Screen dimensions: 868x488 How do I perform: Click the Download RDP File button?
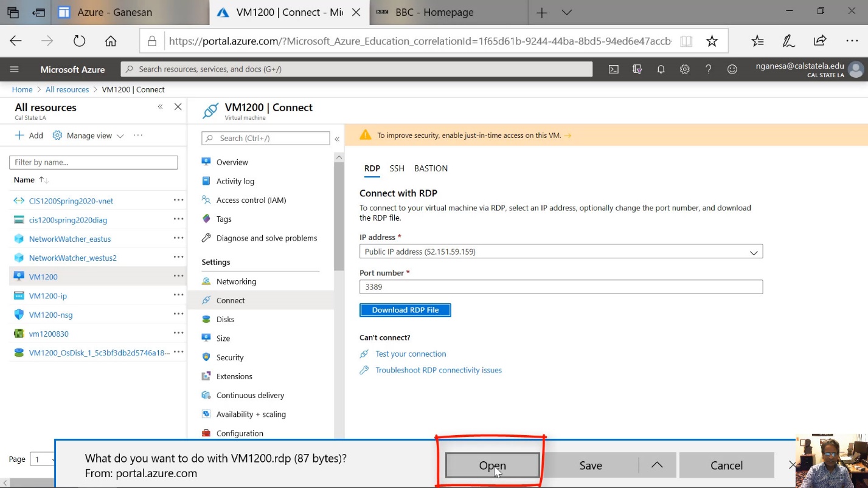tap(405, 310)
